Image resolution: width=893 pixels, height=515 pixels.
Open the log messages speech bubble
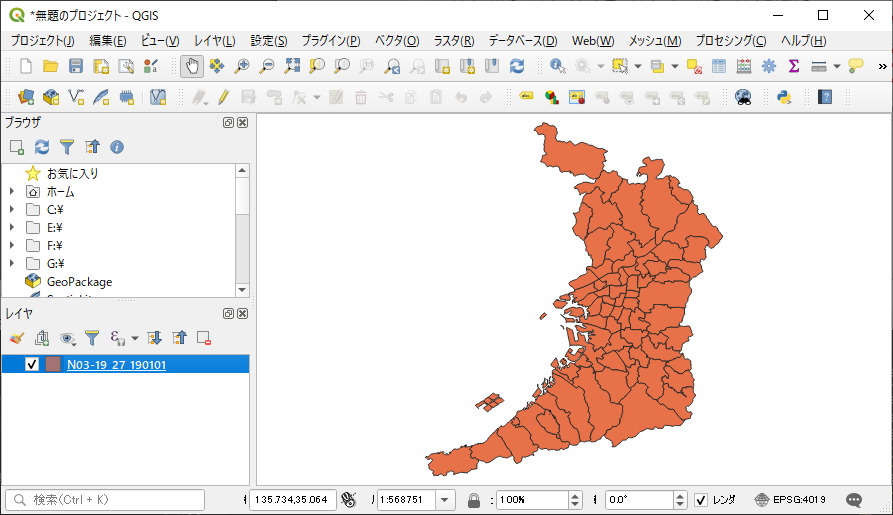854,499
